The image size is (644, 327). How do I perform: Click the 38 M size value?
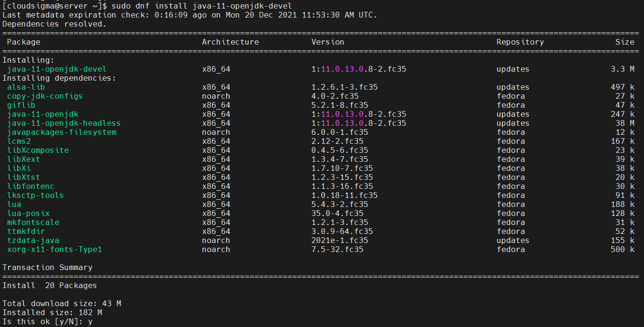625,123
